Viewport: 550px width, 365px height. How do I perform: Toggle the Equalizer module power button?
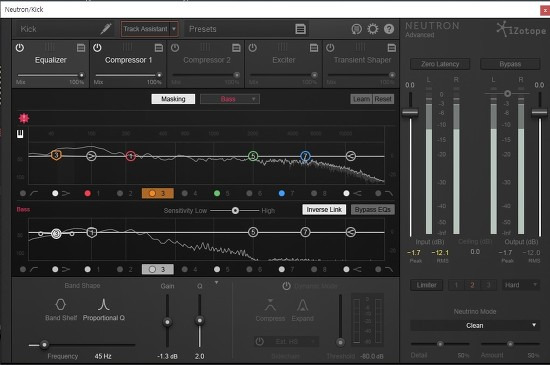coord(20,48)
